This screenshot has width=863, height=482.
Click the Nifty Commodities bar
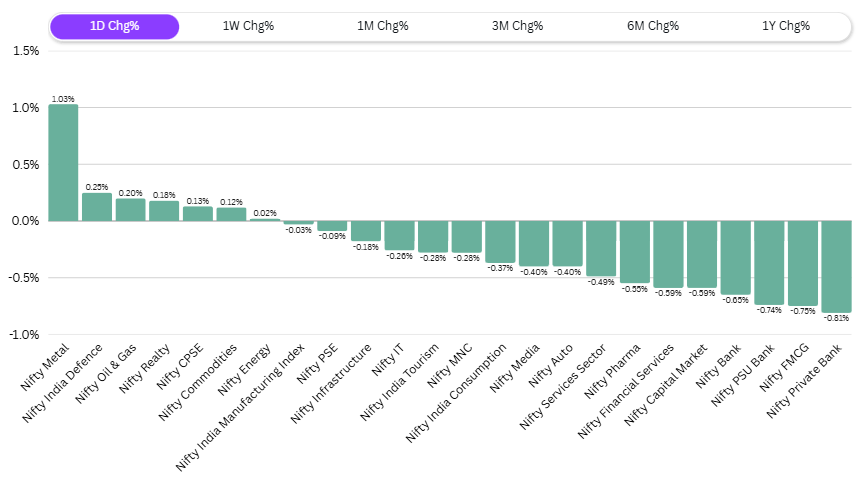[x=231, y=214]
